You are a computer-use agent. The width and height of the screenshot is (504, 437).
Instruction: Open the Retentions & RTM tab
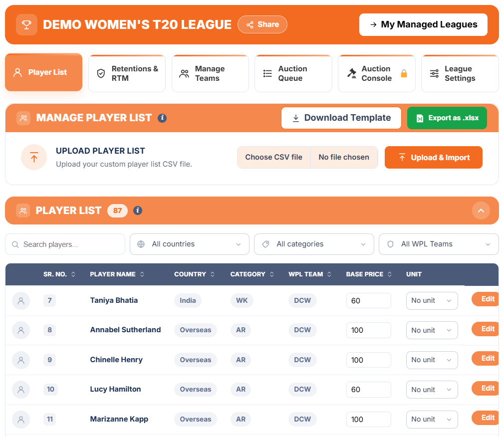(127, 74)
